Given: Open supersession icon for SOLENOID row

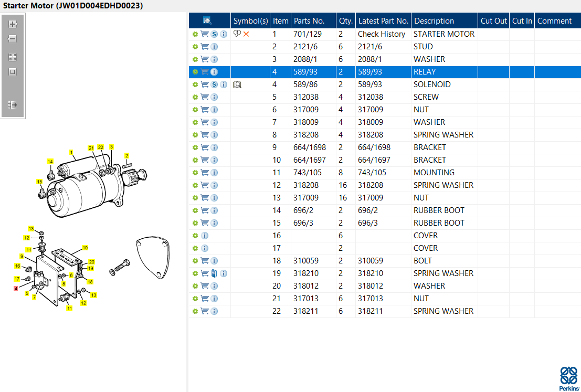Looking at the screenshot, I should (214, 84).
